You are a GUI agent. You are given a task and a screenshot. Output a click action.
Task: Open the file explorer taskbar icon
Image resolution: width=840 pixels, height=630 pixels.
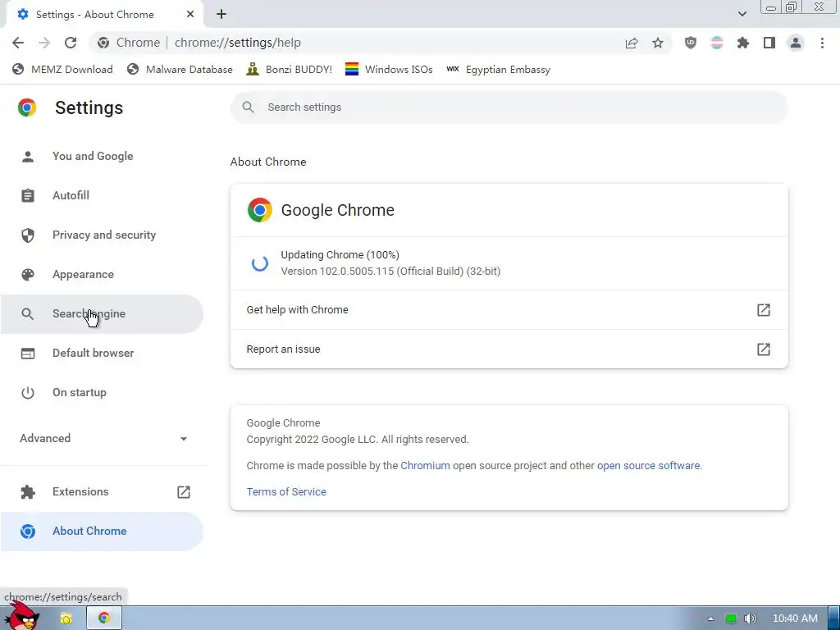tap(66, 619)
